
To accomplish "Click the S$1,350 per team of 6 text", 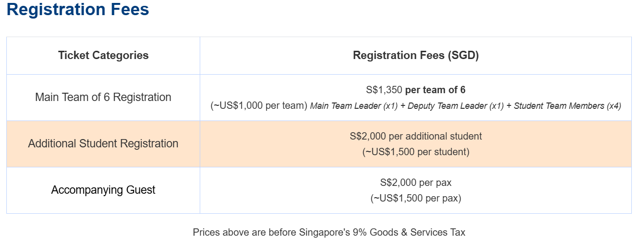I will pyautogui.click(x=416, y=90).
